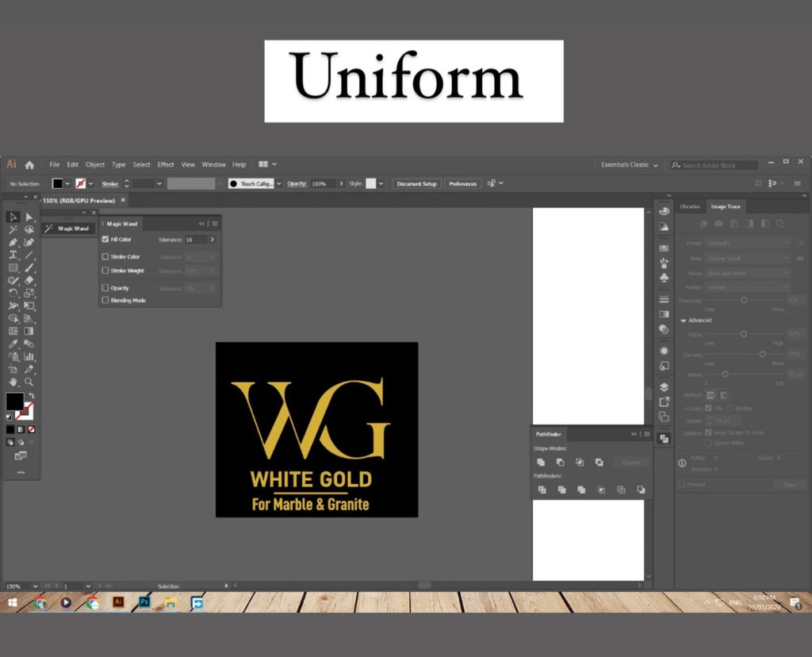Open the Touch Calligraphic brush dropdown

(279, 183)
